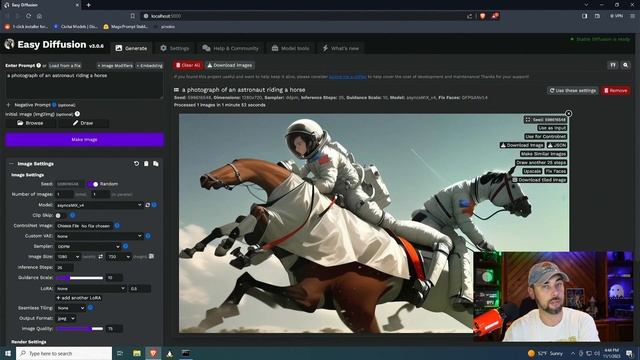Viewport: 640px width, 360px height.
Task: Click the help icon next to Enter Prompt
Action: pos(39,65)
